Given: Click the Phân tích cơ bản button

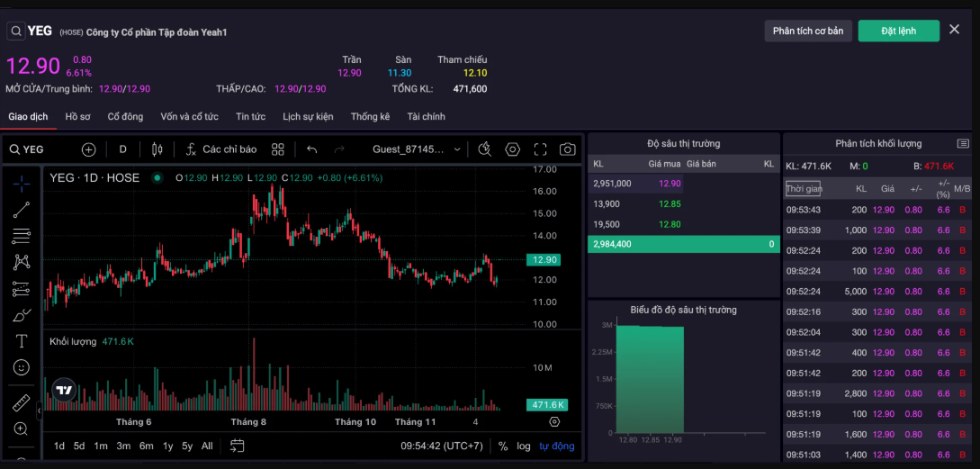Looking at the screenshot, I should point(808,31).
